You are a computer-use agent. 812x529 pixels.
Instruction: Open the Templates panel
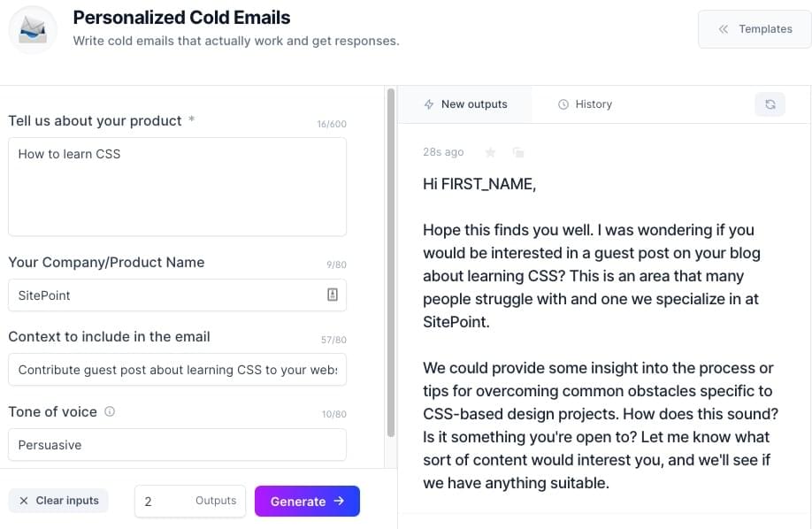coord(755,29)
